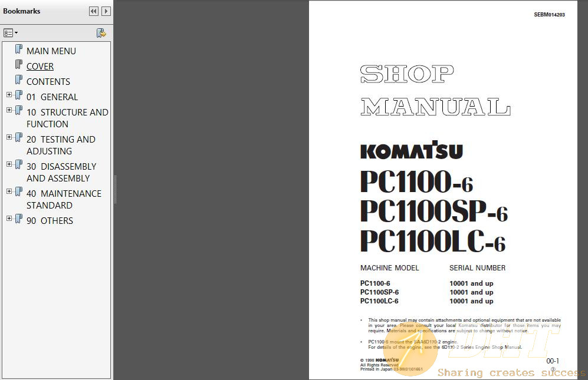Go to the COVER bookmark

(x=40, y=67)
